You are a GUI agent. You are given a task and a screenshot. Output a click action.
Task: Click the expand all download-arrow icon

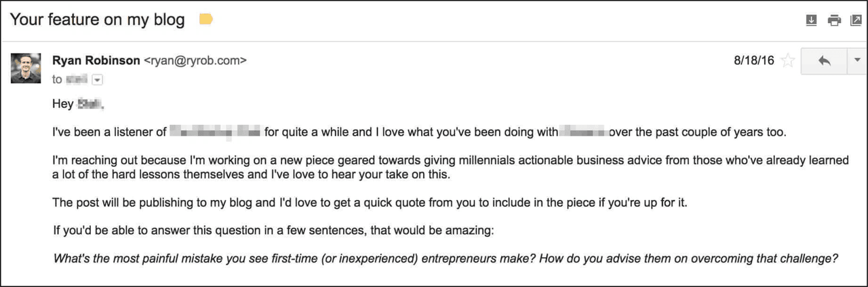[x=811, y=20]
